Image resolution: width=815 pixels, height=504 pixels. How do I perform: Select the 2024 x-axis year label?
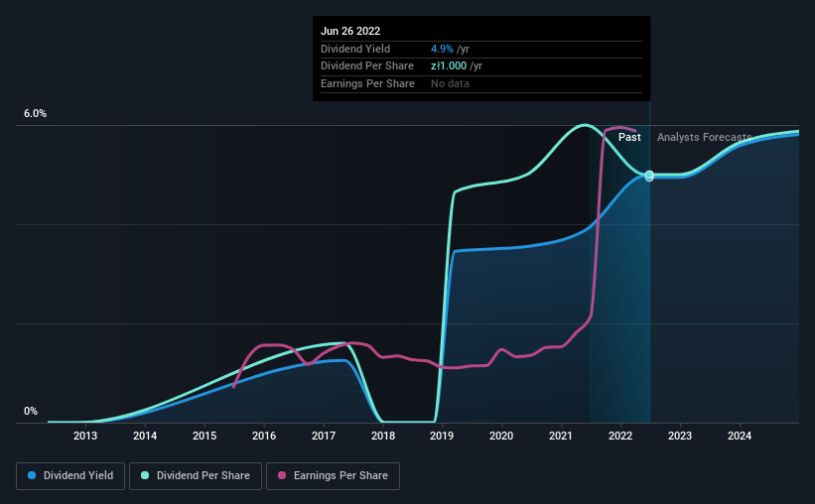pos(740,436)
